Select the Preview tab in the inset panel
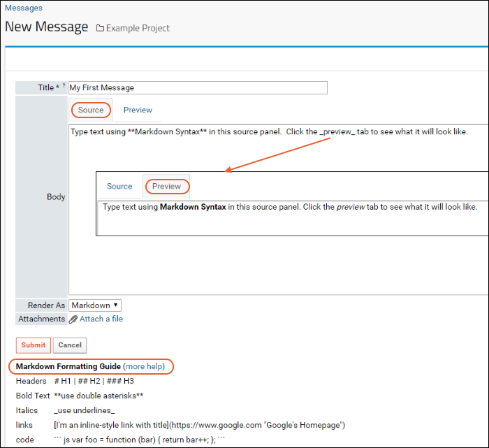Viewport: 489px width, 448px height. 167,186
